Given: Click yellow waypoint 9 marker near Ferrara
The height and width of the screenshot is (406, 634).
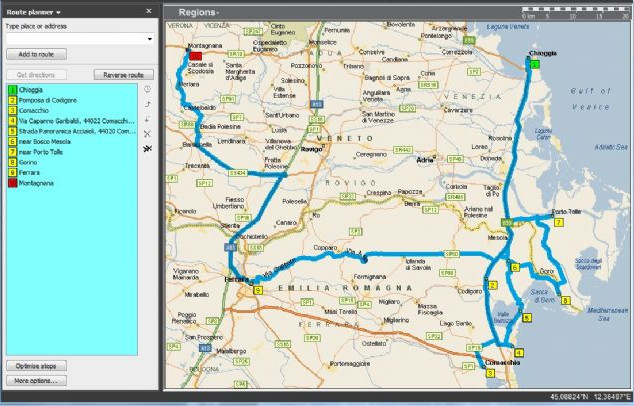Looking at the screenshot, I should tap(257, 290).
